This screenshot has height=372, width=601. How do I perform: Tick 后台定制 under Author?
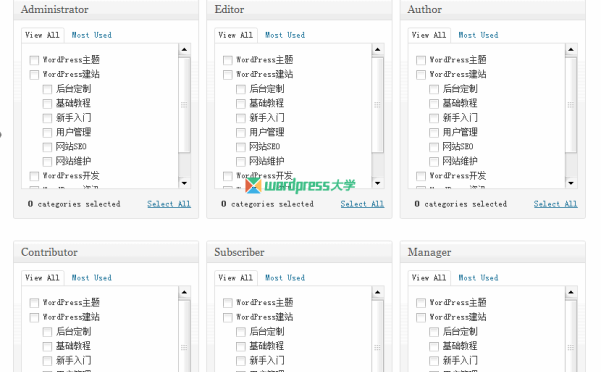(x=434, y=89)
